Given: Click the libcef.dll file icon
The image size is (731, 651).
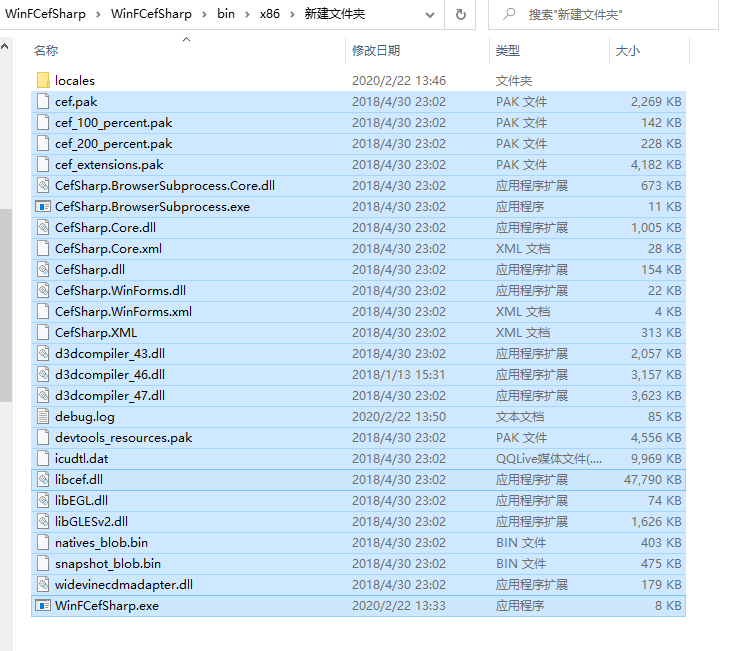Looking at the screenshot, I should 43,479.
